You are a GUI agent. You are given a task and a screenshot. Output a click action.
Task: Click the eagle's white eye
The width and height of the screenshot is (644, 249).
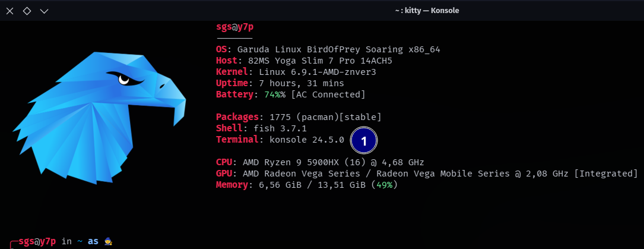123,79
